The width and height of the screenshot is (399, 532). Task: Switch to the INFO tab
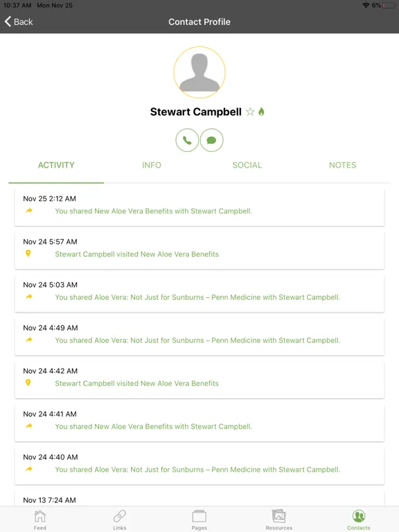point(152,166)
